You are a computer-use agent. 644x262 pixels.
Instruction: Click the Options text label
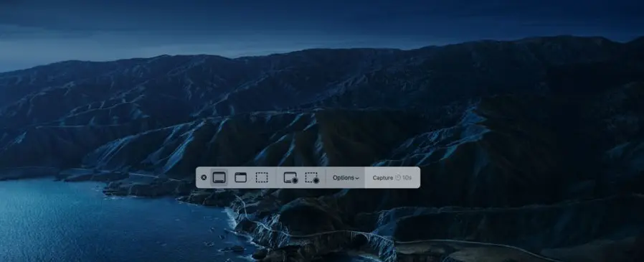coord(344,178)
